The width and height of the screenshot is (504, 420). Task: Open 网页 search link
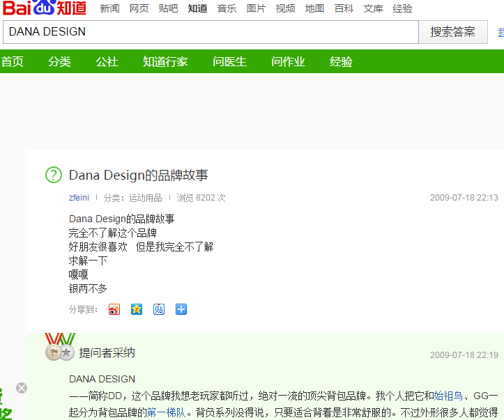coord(139,8)
